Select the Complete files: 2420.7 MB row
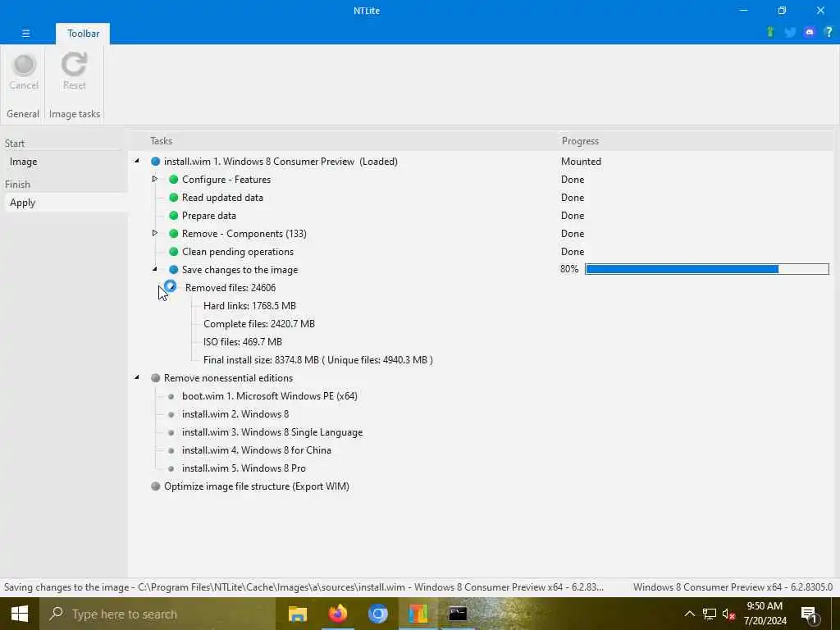The height and width of the screenshot is (630, 840). pyautogui.click(x=259, y=324)
